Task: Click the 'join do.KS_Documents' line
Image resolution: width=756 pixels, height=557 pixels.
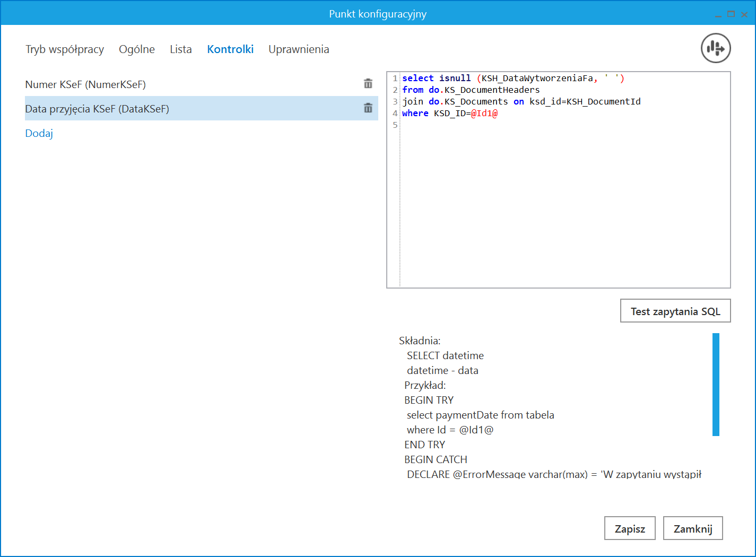Action: pos(521,101)
